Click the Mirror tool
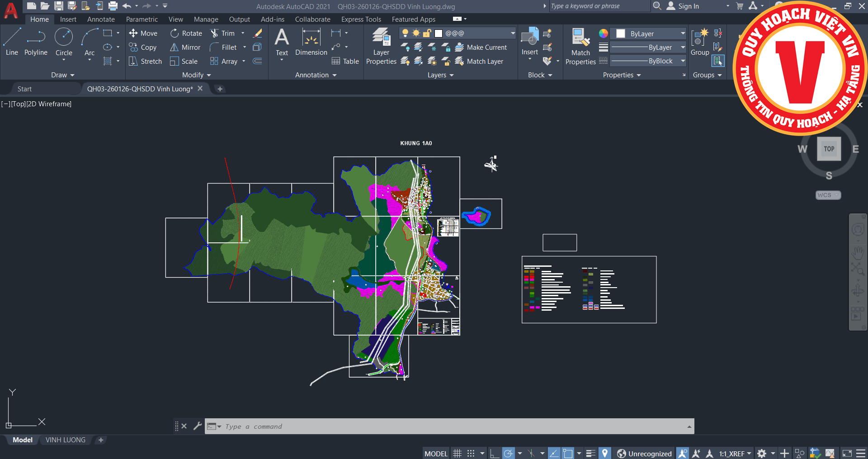Screen dimensions: 868x459 [x=185, y=47]
